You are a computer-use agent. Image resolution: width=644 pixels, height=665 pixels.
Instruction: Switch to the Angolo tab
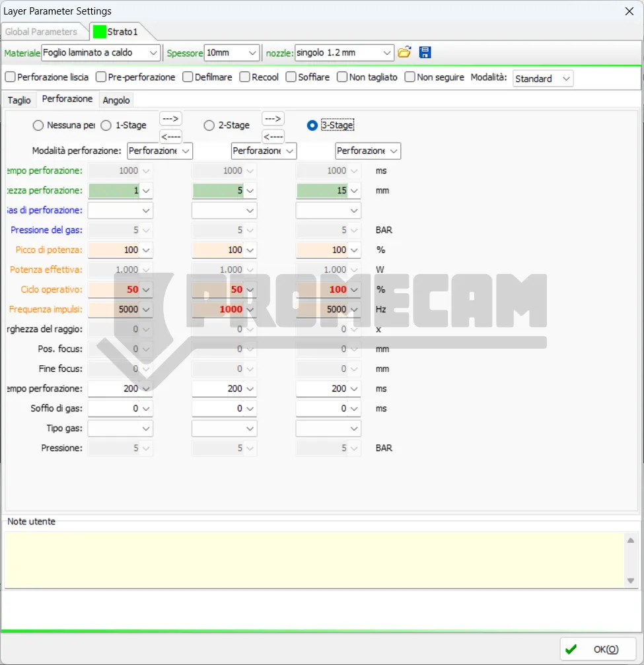116,100
